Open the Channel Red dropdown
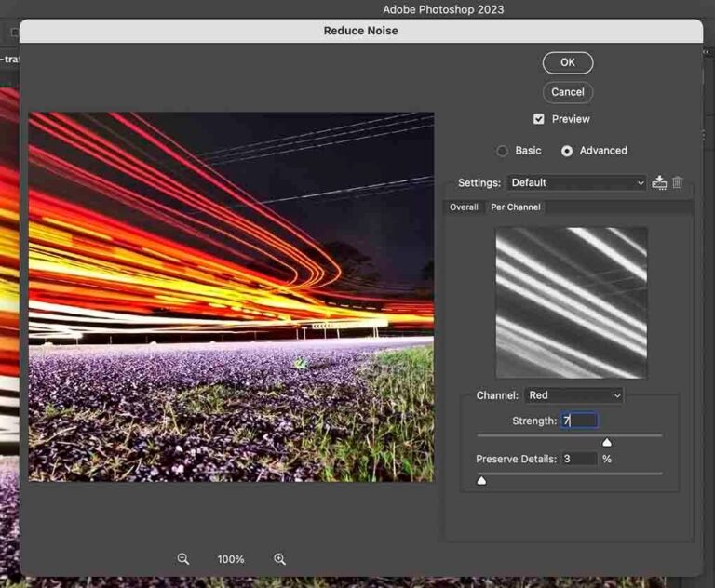 pos(573,395)
